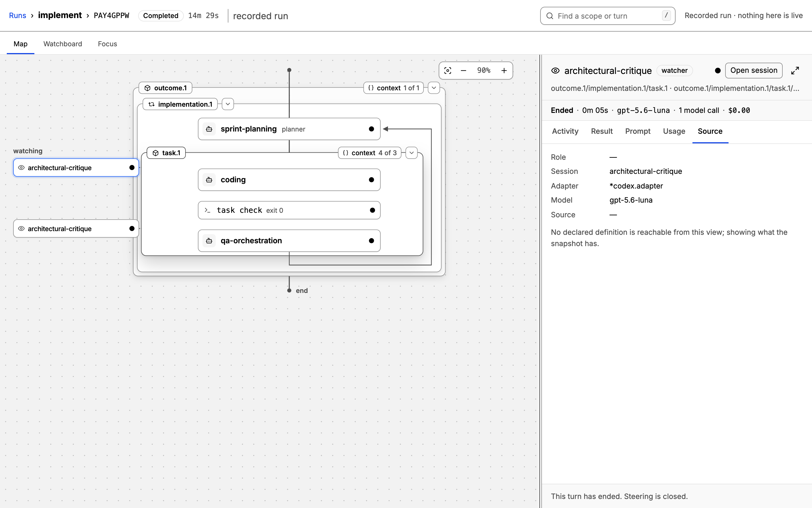
Task: Click the robot icon on the qa-orchestration node
Action: [x=209, y=240]
